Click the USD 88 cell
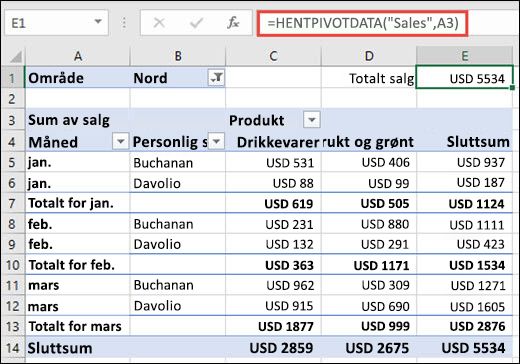The width and height of the screenshot is (520, 364). coord(273,183)
